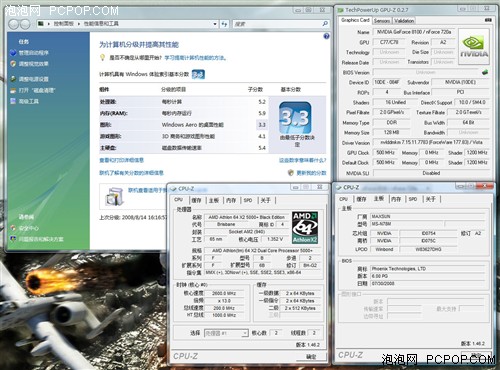Click the shield icon beside 更新我的分数

pyautogui.click(x=291, y=173)
